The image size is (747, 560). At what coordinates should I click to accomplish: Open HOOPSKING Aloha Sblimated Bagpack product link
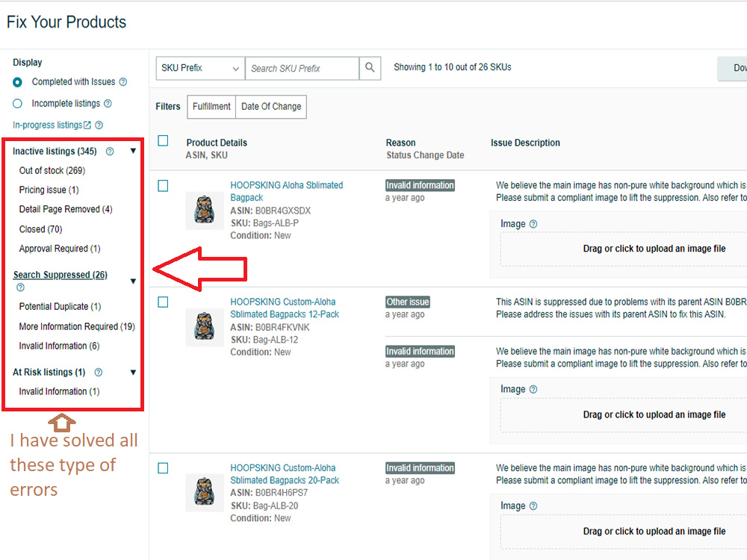point(286,191)
